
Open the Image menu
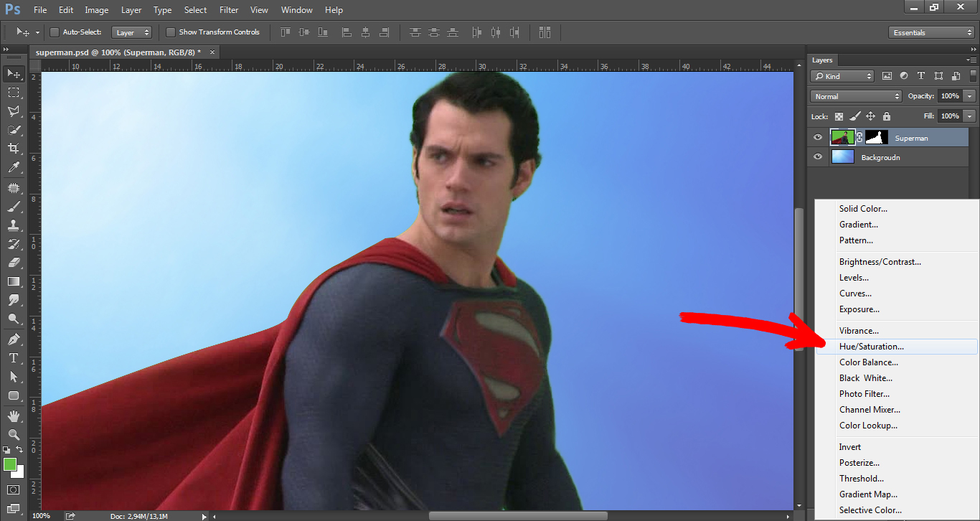97,10
